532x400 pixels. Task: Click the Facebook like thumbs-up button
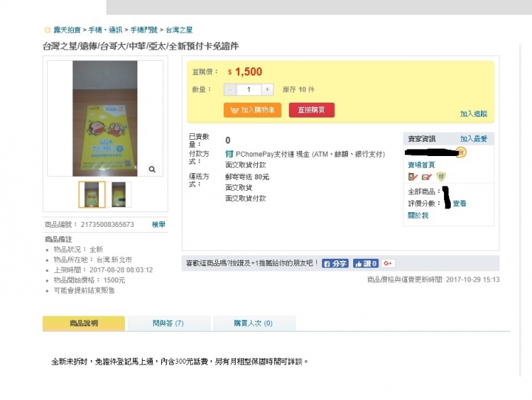[x=366, y=263]
